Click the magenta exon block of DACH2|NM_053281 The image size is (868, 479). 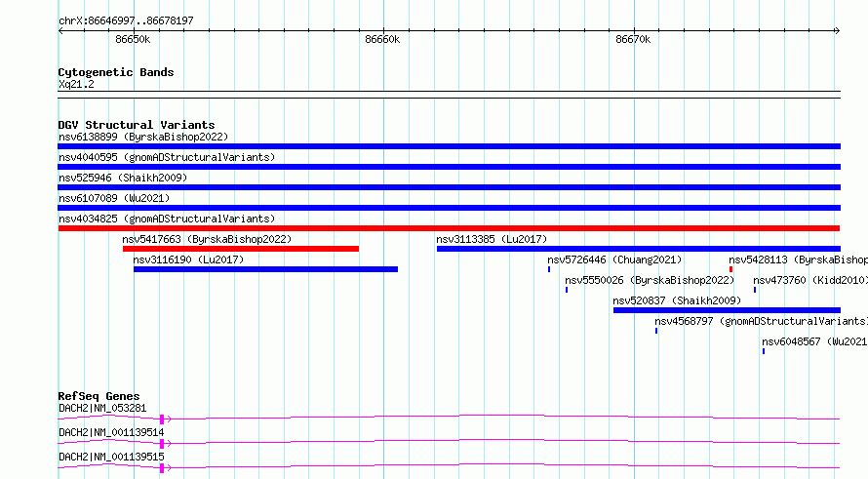tap(162, 419)
